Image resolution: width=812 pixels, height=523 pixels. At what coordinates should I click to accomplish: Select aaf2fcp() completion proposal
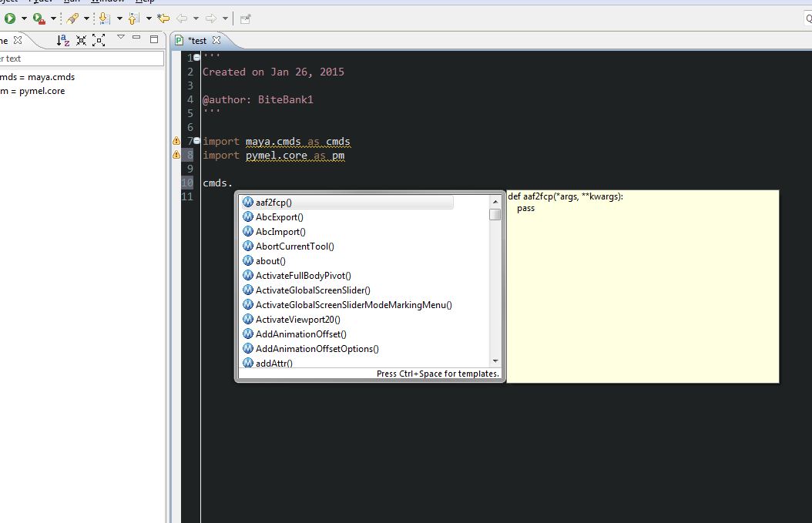pyautogui.click(x=347, y=203)
